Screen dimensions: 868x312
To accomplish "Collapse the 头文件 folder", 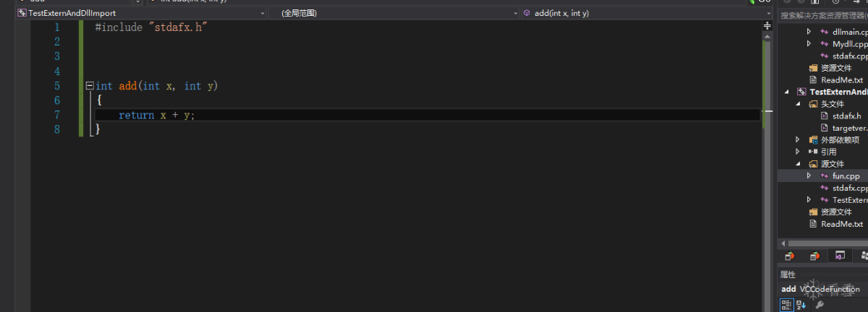I will tap(798, 104).
